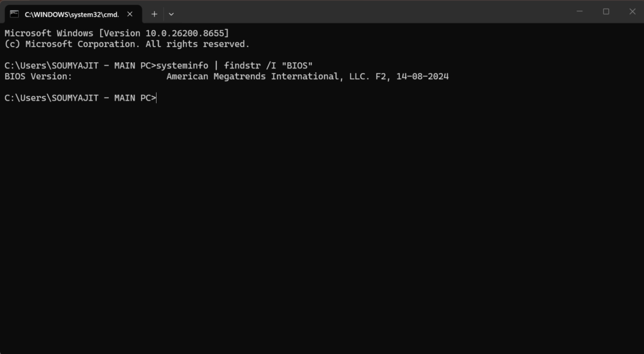
Task: Click the Microsoft Corporation copyright line
Action: click(127, 44)
